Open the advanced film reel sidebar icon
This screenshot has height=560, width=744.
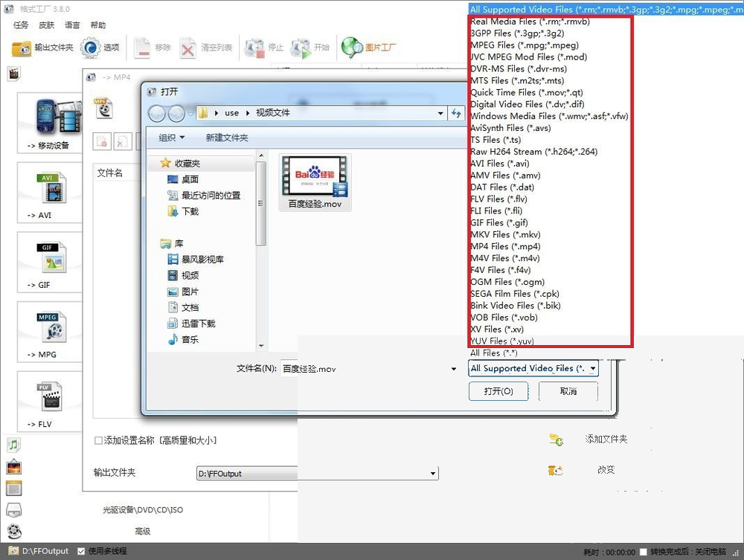(x=14, y=531)
